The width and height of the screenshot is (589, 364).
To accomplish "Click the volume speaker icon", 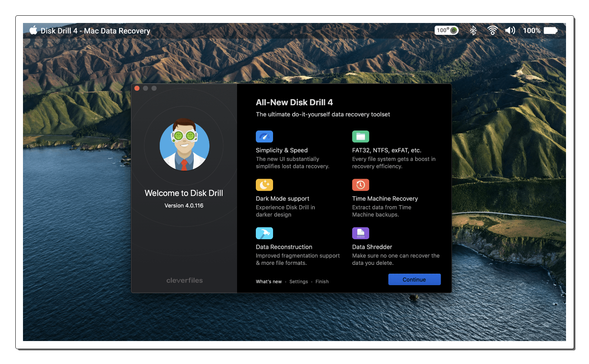I will tap(510, 30).
